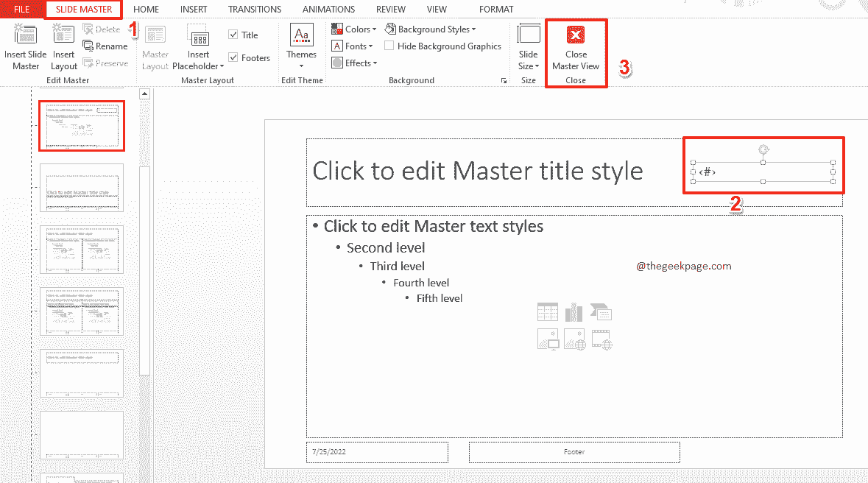Click the Footer placeholder on slide

574,452
